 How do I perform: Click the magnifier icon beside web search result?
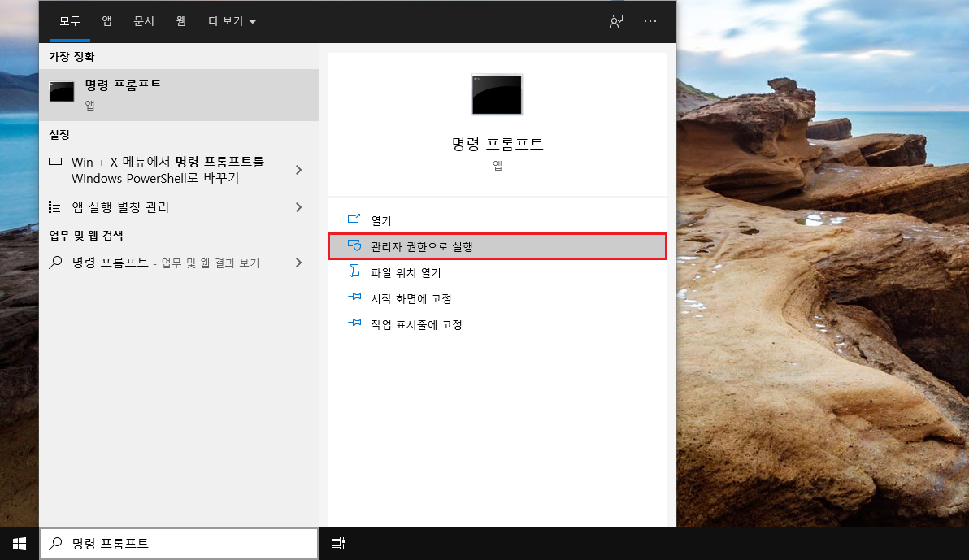tap(55, 262)
